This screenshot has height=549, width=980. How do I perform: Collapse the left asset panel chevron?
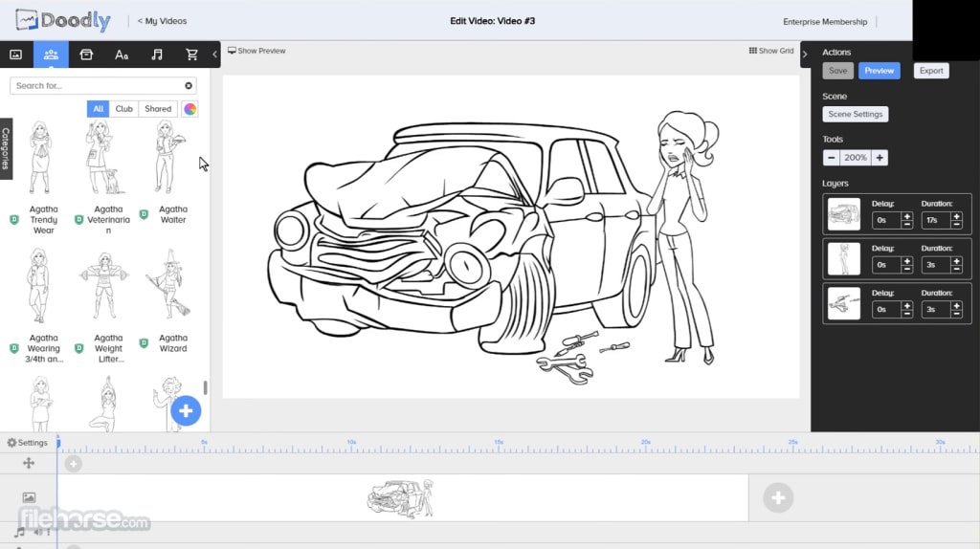click(x=214, y=55)
